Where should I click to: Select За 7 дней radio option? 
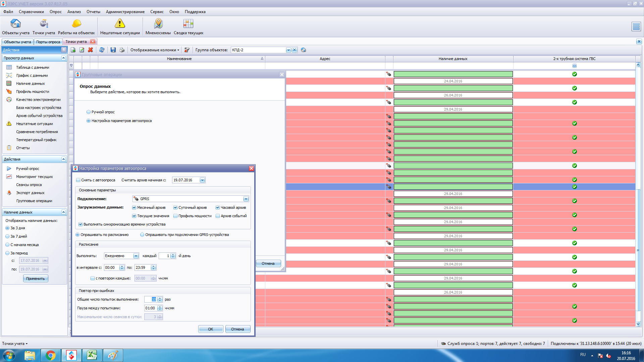7,236
